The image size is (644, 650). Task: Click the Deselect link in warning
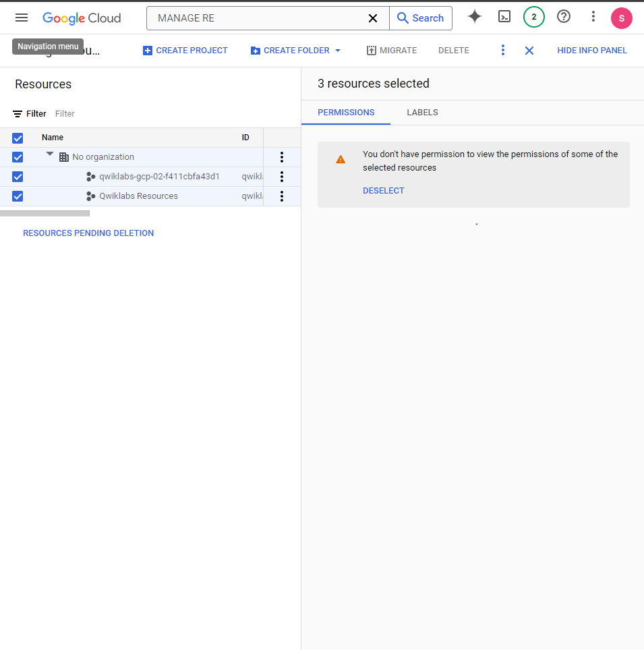[383, 191]
